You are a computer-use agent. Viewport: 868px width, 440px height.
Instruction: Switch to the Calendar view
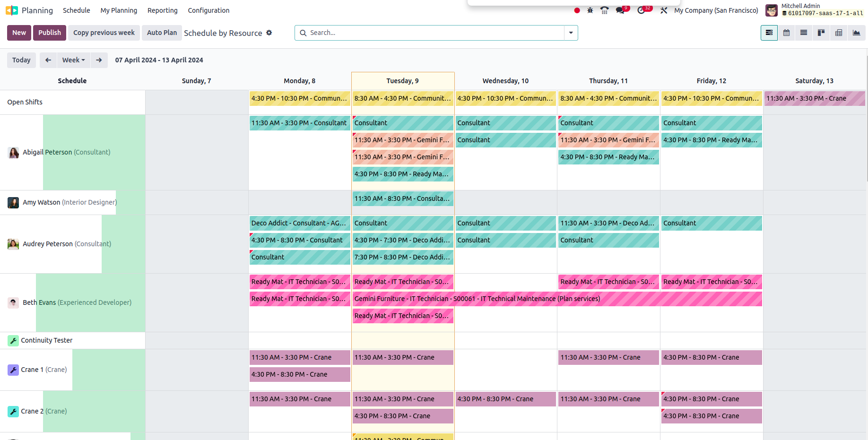click(x=786, y=33)
